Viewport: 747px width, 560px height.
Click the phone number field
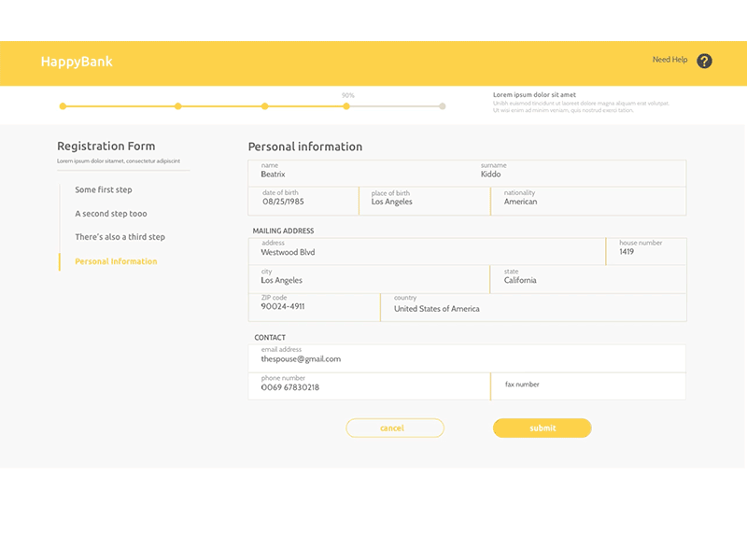369,386
